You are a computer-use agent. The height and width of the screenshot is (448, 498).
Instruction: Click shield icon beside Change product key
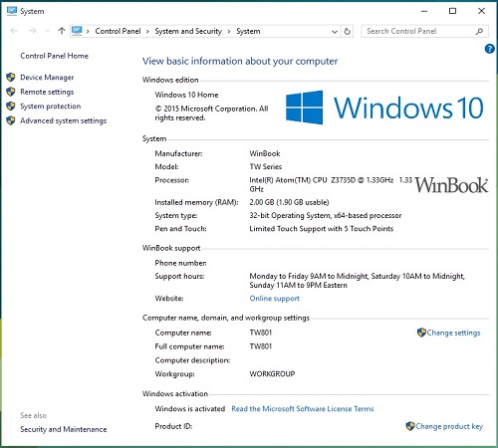point(410,426)
